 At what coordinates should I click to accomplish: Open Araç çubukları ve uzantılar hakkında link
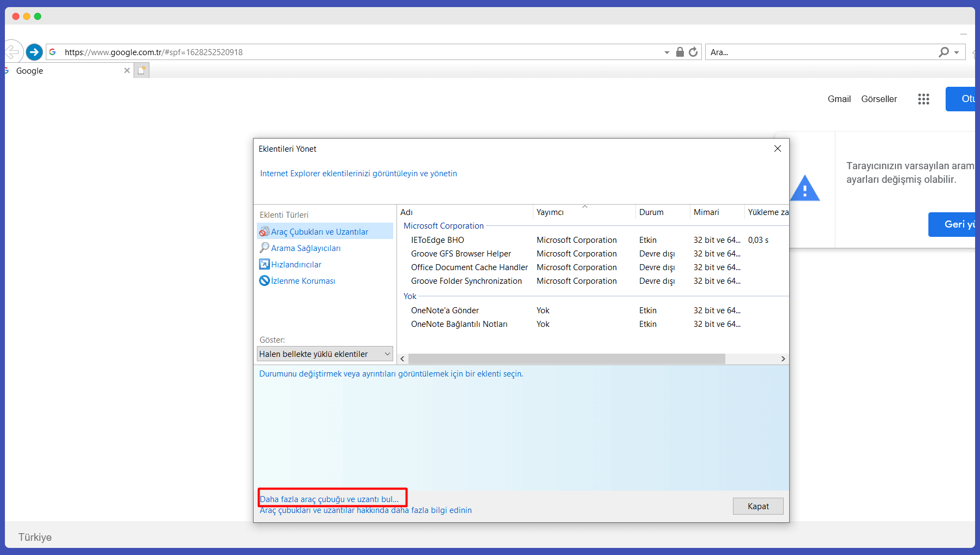[365, 510]
